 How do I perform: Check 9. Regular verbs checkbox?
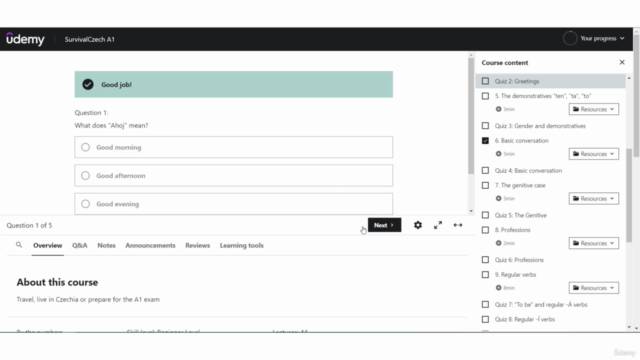click(x=485, y=275)
